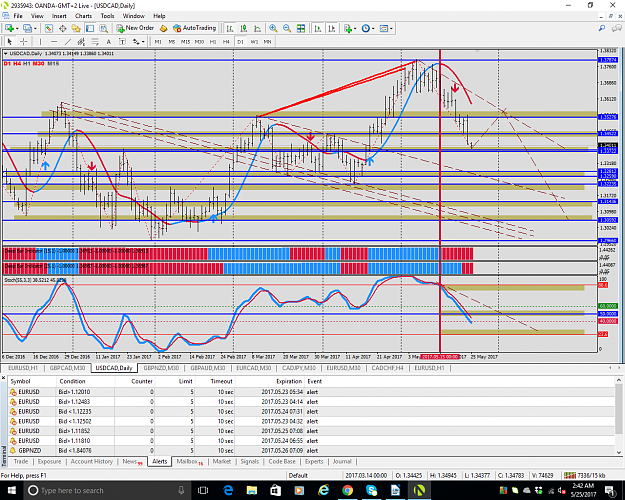Select the draw trendline tool
Viewport: 625px width, 500px height.
coord(68,41)
